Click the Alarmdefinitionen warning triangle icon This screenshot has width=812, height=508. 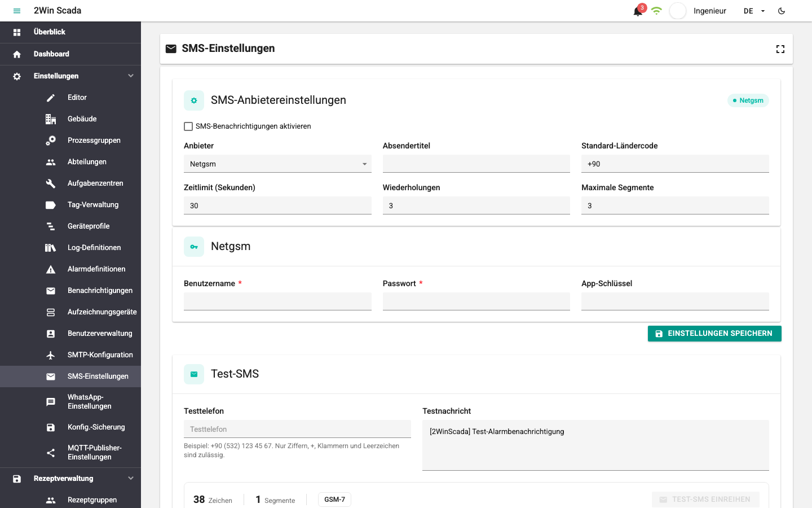click(51, 269)
